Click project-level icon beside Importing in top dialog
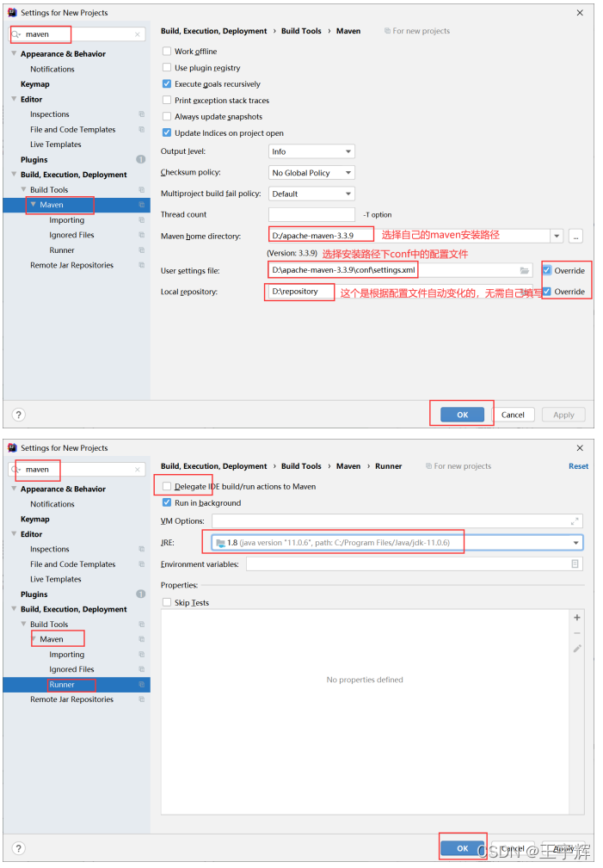Viewport: 603px width, 868px height. (142, 219)
